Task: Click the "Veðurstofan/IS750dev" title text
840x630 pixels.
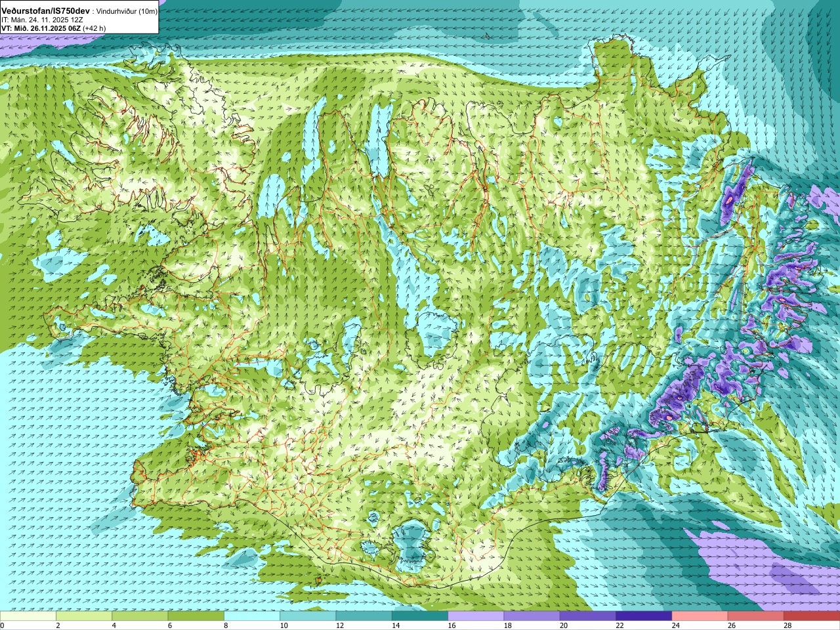Action: point(45,11)
